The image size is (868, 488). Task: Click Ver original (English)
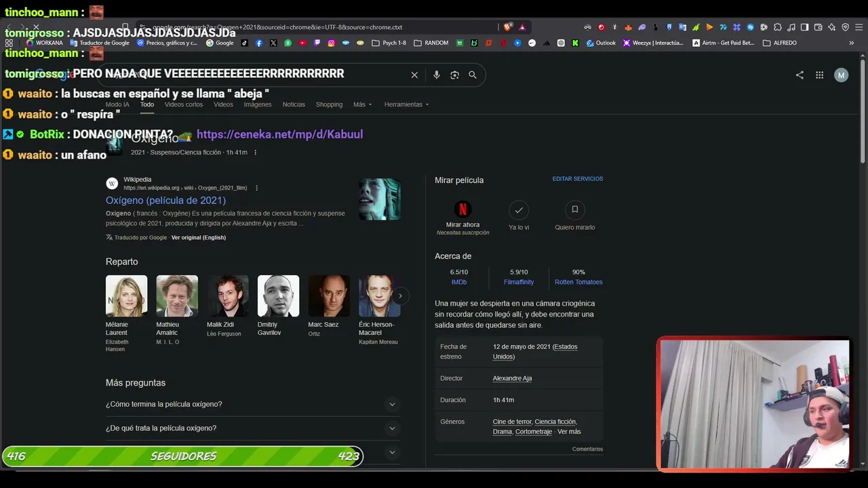coord(199,237)
